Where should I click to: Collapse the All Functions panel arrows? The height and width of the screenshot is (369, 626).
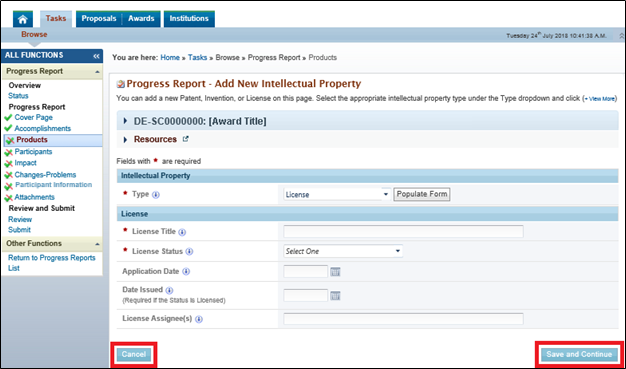96,56
